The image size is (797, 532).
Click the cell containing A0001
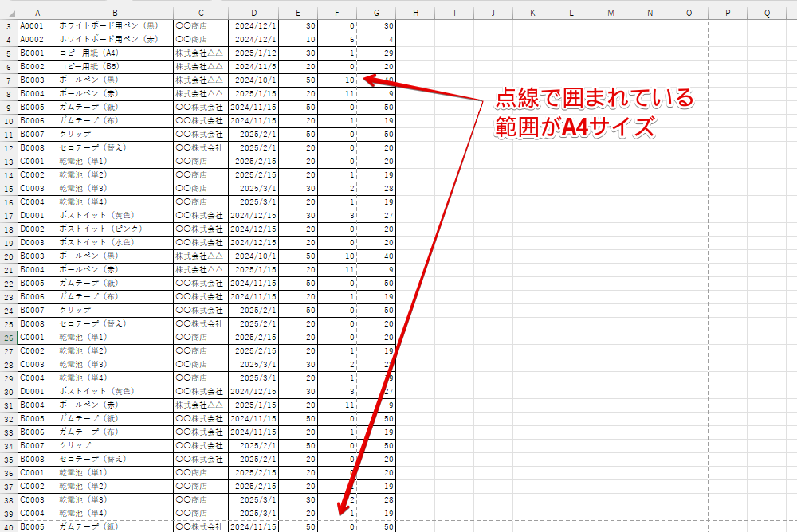(37, 26)
